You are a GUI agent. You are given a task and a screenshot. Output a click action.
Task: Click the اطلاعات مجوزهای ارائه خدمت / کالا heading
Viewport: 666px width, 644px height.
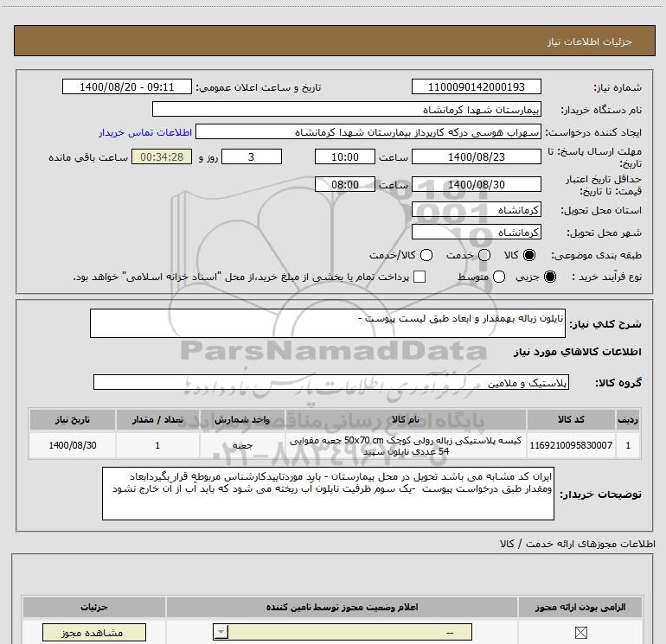[x=577, y=544]
